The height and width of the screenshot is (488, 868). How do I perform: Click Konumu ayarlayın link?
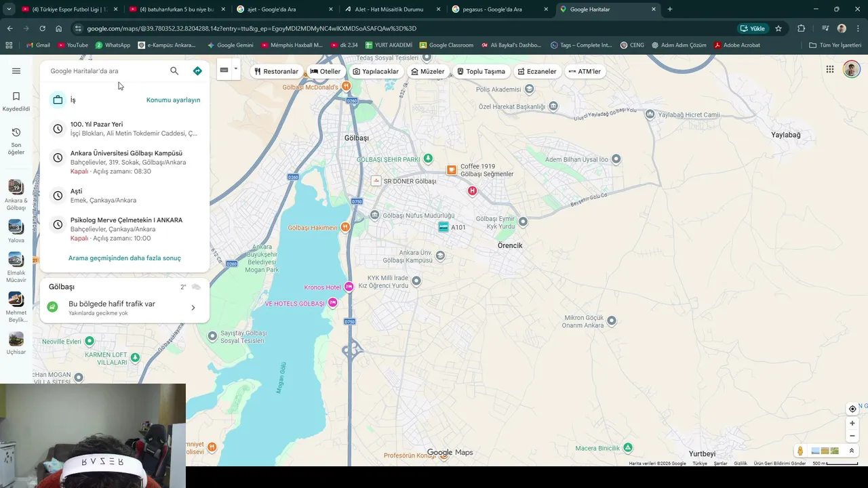coord(174,100)
